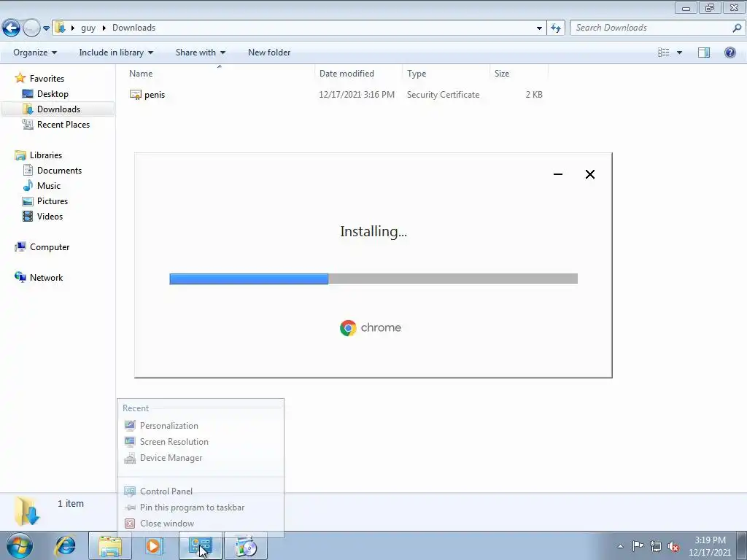The height and width of the screenshot is (560, 747).
Task: Launch Windows Media Player from taskbar
Action: pos(155,546)
